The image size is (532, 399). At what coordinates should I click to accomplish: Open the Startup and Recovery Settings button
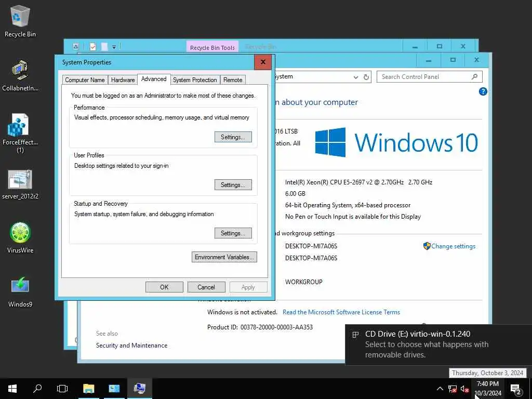click(233, 233)
